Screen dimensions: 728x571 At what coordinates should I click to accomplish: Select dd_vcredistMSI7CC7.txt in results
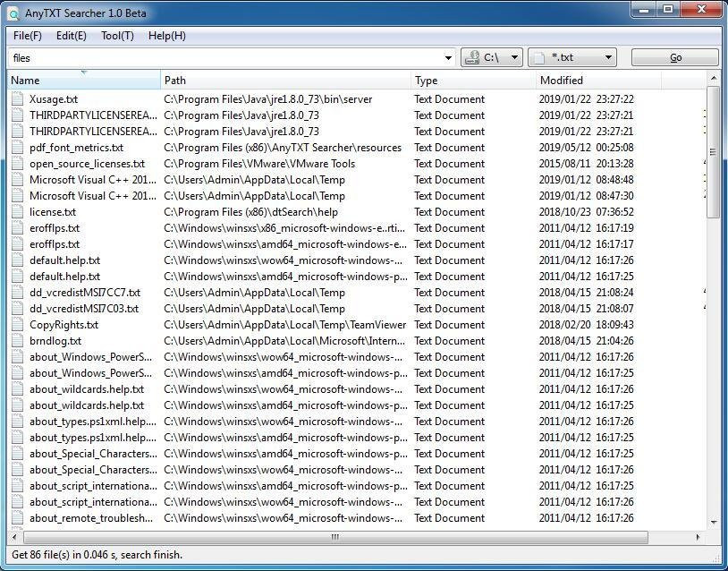85,293
